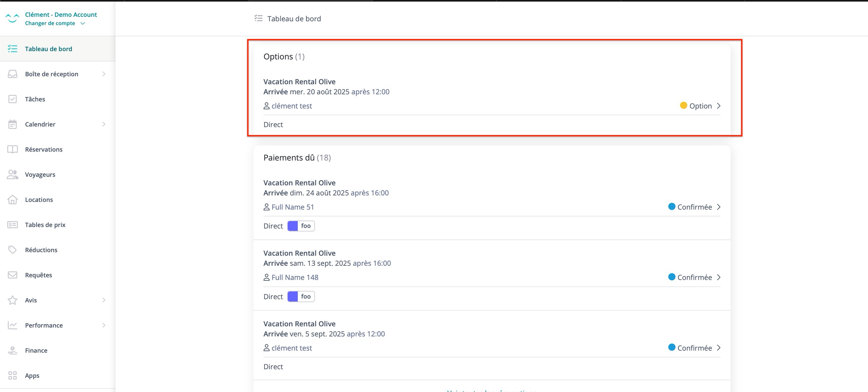868x392 pixels.
Task: Click the Tables de prix icon
Action: click(x=12, y=225)
